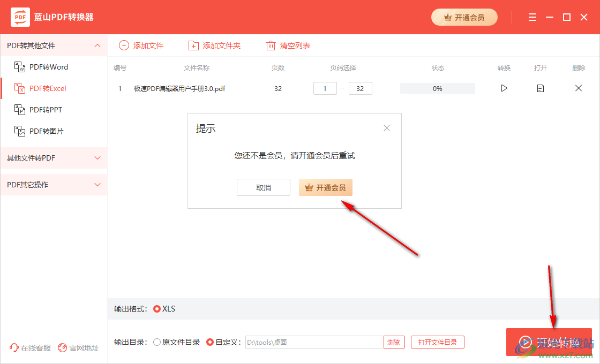Select the XLS output format radio button
Screen dimensions: 600x364
[x=156, y=309]
